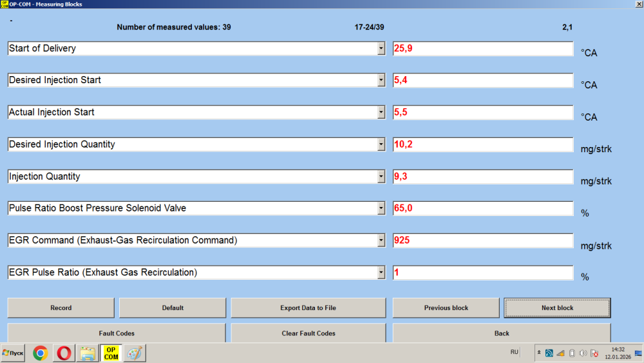This screenshot has width=644, height=363.
Task: Open Google Chrome from the taskbar
Action: coord(40,353)
